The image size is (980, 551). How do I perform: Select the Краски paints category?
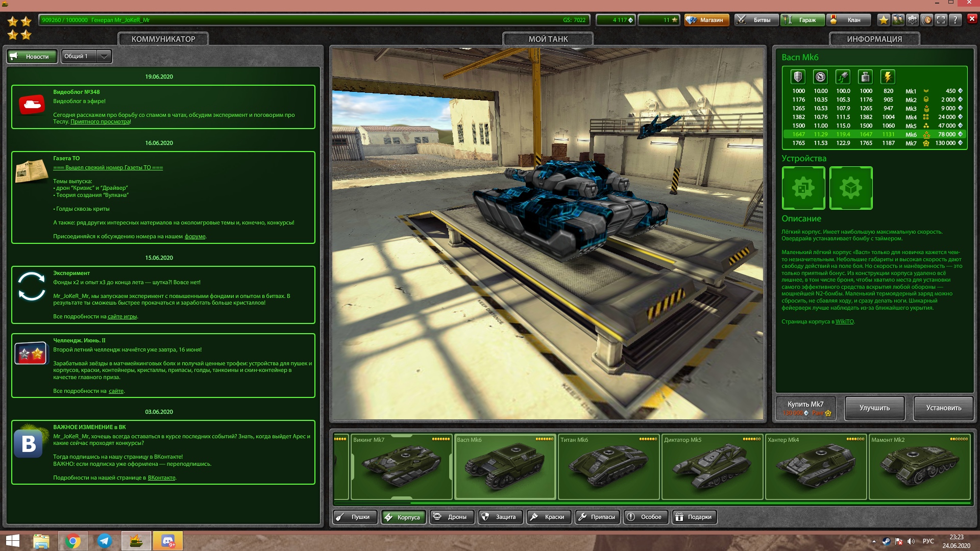pyautogui.click(x=549, y=517)
